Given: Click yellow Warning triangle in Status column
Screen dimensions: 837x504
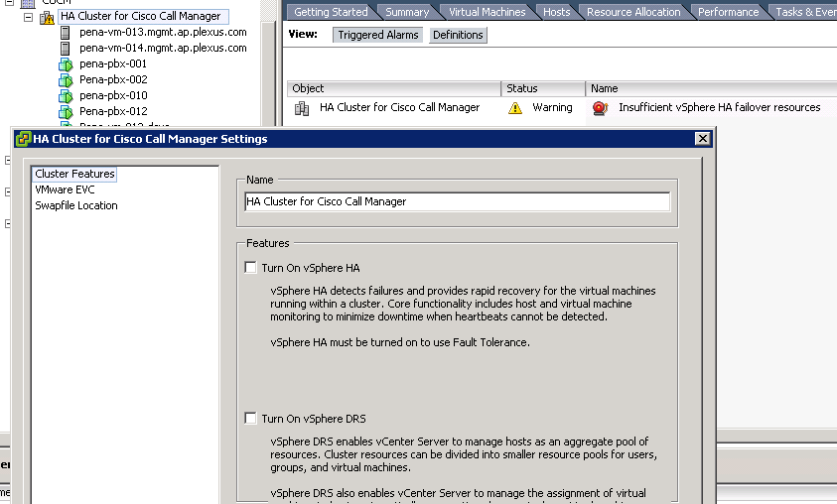Looking at the screenshot, I should (x=515, y=108).
